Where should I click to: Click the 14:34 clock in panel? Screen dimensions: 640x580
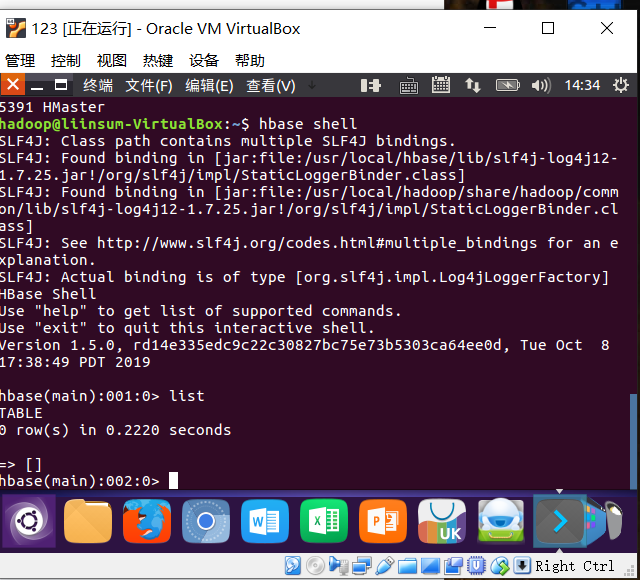tap(582, 85)
